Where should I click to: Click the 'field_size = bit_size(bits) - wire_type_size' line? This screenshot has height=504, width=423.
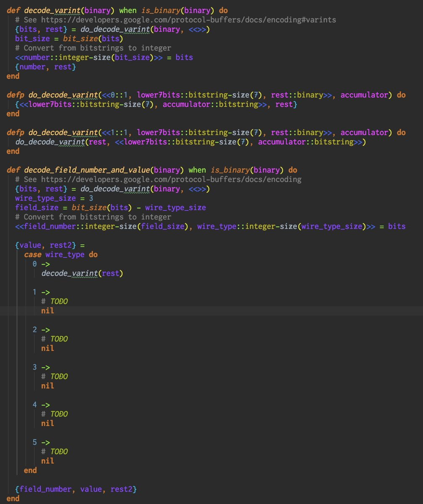click(x=111, y=207)
